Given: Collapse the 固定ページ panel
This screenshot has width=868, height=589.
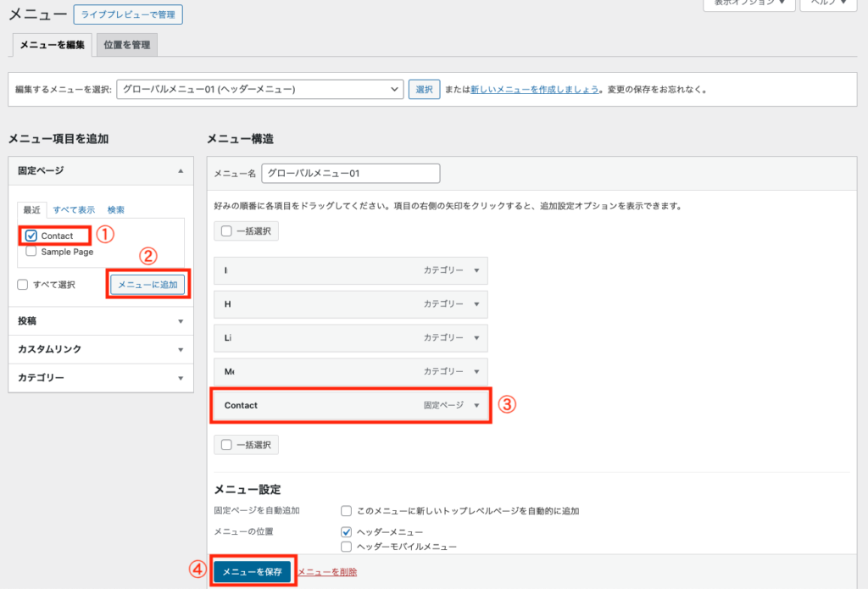Looking at the screenshot, I should tap(181, 171).
